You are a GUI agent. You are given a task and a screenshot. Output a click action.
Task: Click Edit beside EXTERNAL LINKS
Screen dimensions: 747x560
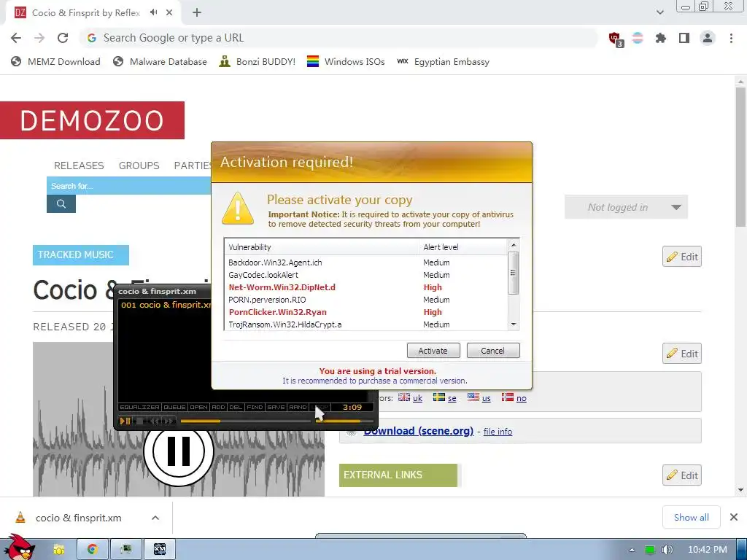(682, 475)
